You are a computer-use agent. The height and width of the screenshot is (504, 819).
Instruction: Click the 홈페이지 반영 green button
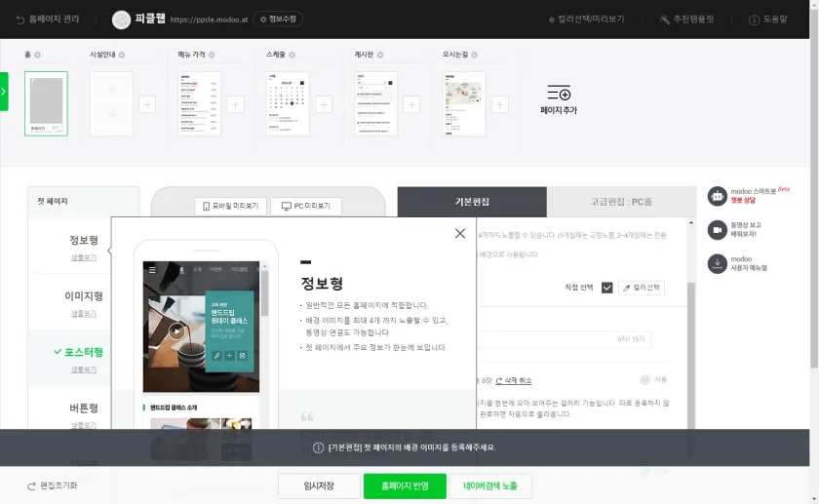click(x=405, y=485)
